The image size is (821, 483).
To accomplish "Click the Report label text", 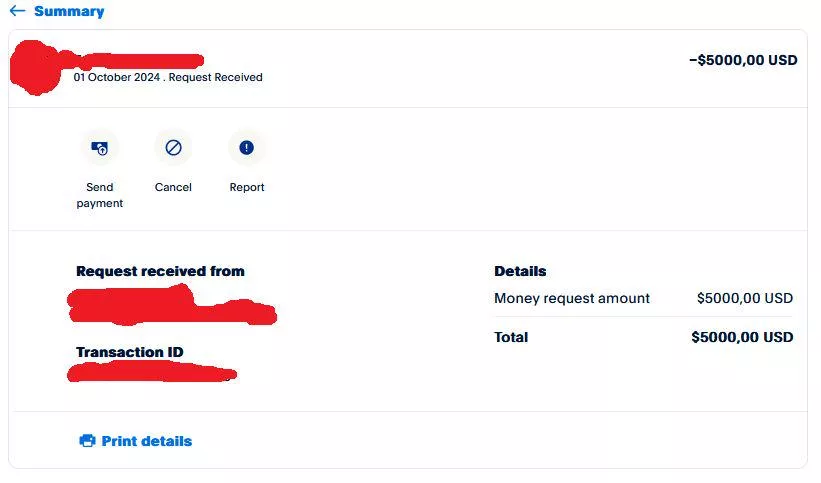I will pyautogui.click(x=247, y=187).
